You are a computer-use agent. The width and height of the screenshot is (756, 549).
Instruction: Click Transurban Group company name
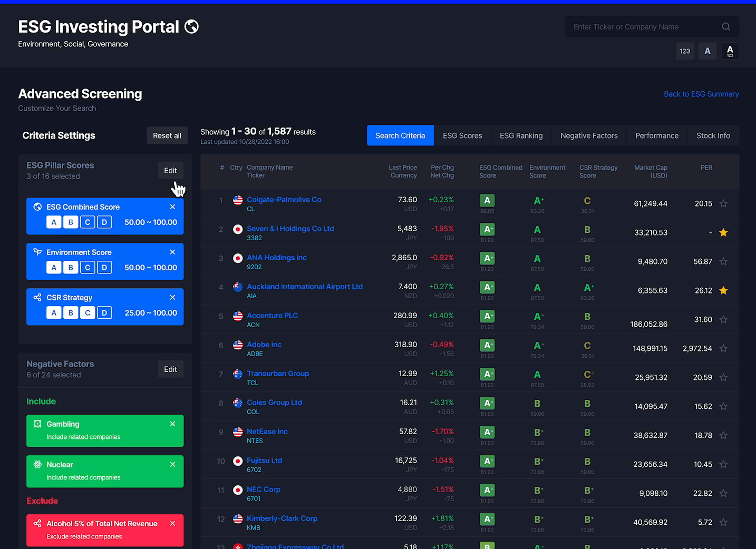278,373
